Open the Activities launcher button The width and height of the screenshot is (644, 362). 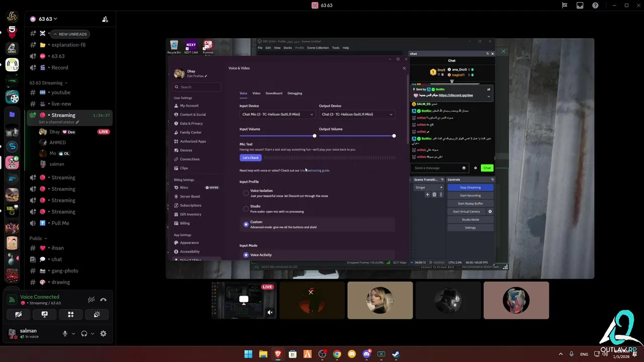(x=70, y=314)
